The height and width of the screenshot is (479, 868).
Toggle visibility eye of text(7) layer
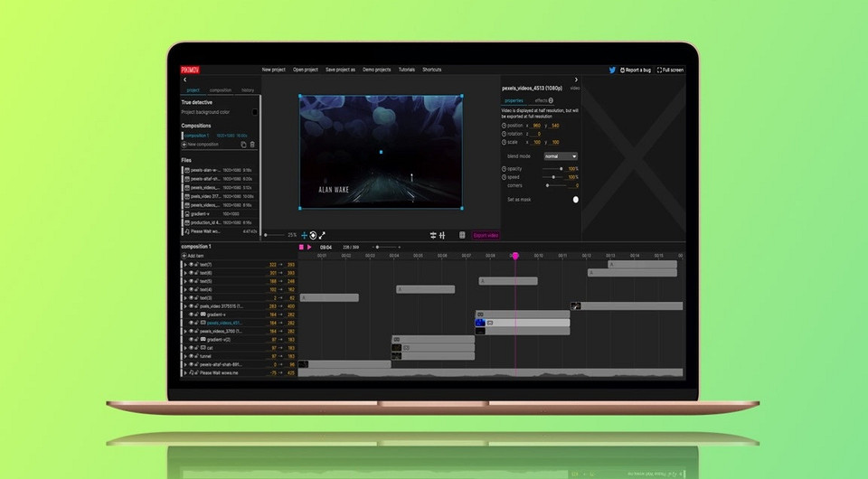pyautogui.click(x=192, y=265)
